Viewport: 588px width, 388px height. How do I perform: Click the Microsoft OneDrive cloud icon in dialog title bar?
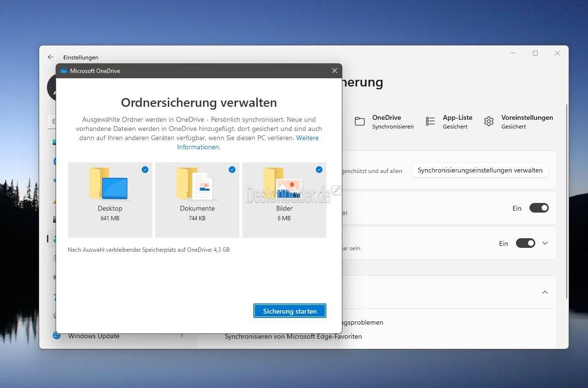(63, 71)
